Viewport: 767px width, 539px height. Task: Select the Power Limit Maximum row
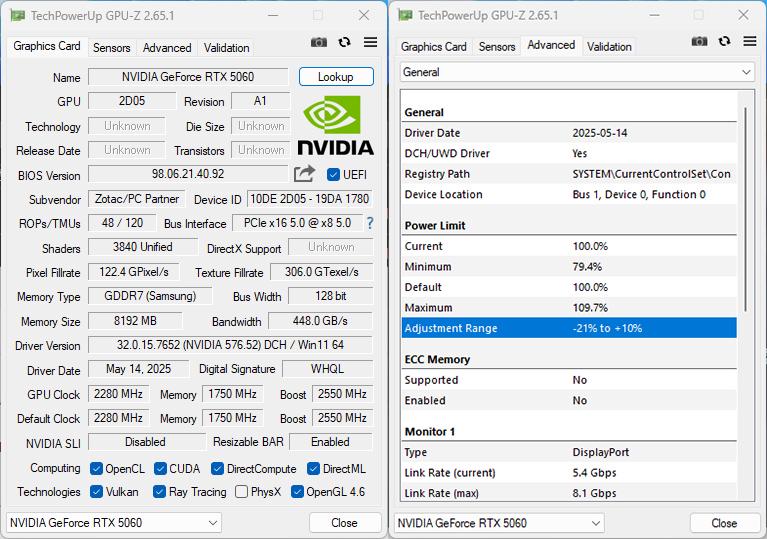pos(569,308)
